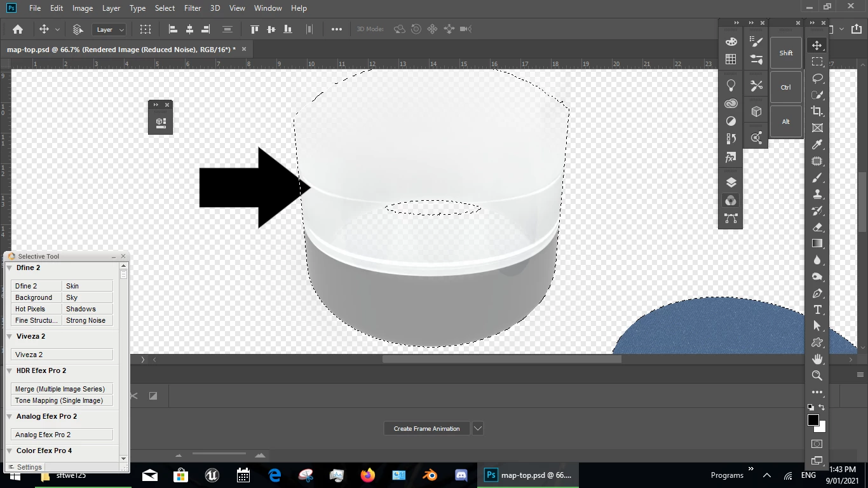Screen dimensions: 868x488
Task: Select the Rectangular Marquee tool
Action: pos(817,62)
